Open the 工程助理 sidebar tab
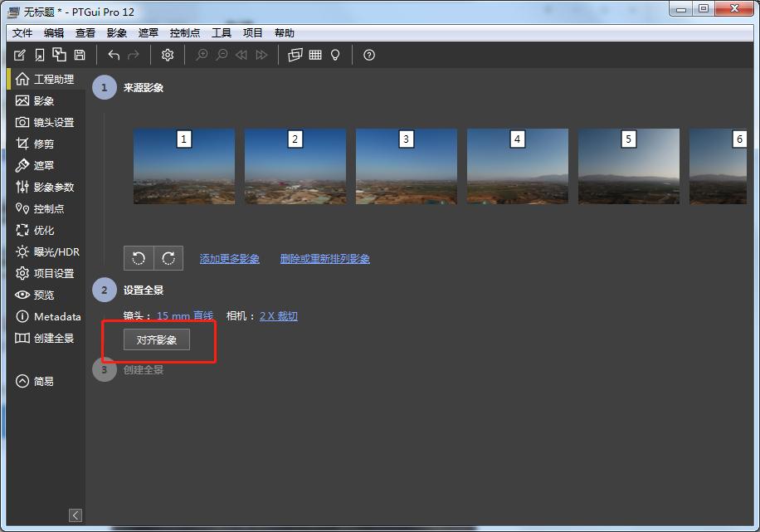This screenshot has height=532, width=760. 45,79
